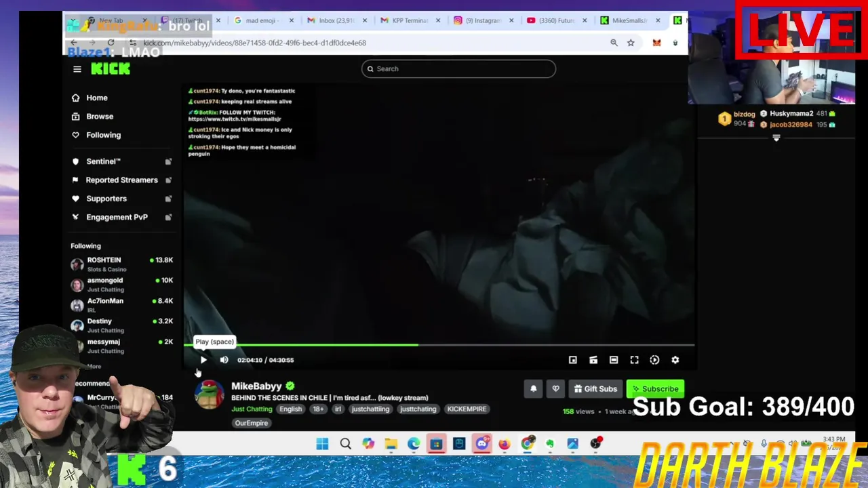
Task: Switch to mad emoji Google tab
Action: click(262, 20)
